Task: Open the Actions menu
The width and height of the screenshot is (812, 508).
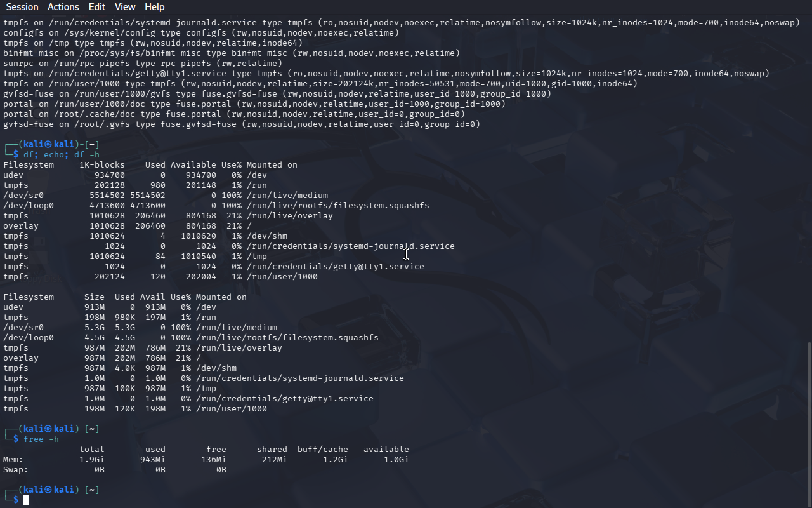Action: 63,7
